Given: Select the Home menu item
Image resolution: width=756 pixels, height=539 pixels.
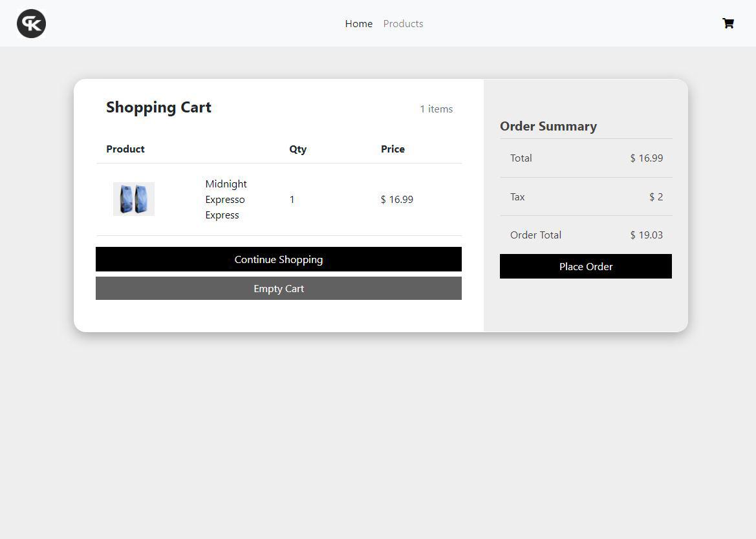Looking at the screenshot, I should [x=358, y=23].
